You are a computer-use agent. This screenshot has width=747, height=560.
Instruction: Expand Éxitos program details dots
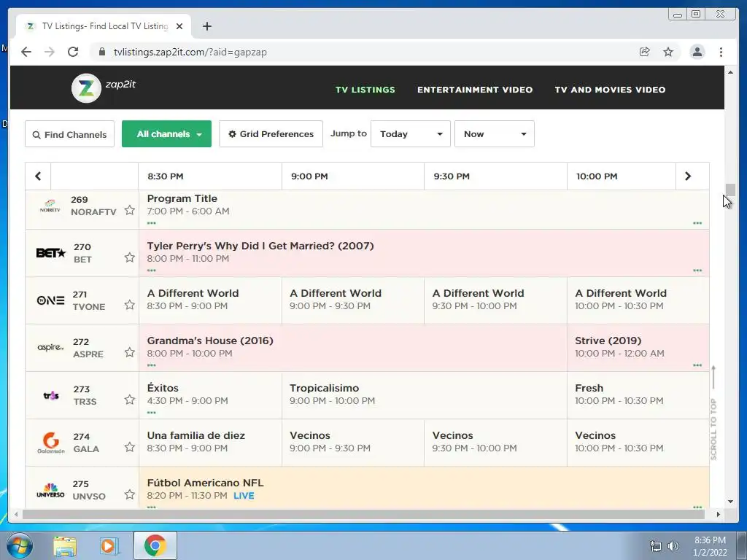coord(152,413)
